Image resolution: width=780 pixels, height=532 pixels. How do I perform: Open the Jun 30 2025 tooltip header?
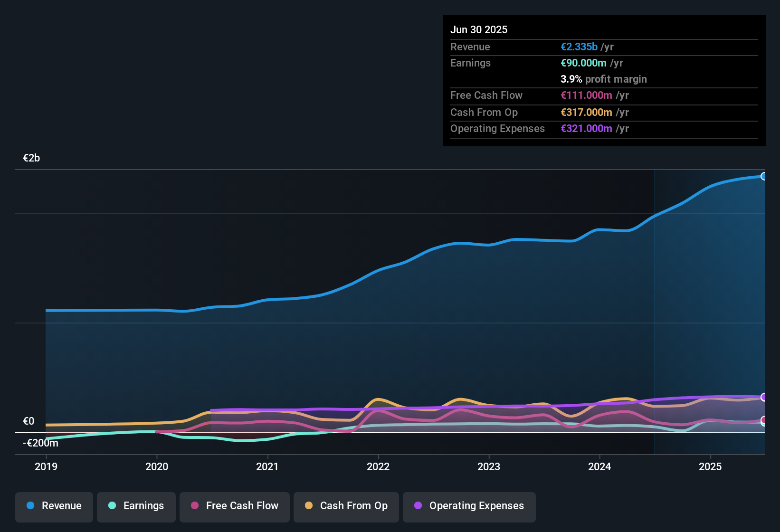point(479,29)
